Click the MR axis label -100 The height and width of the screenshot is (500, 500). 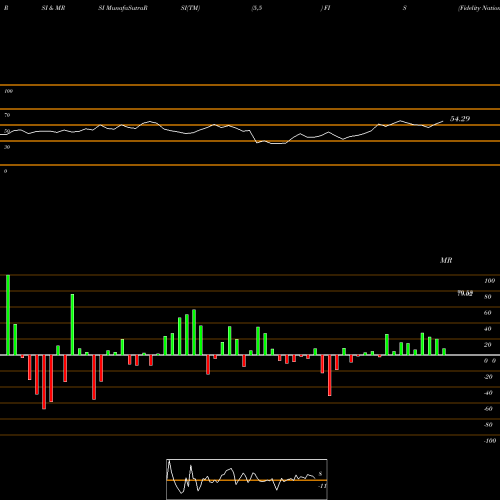click(x=490, y=441)
